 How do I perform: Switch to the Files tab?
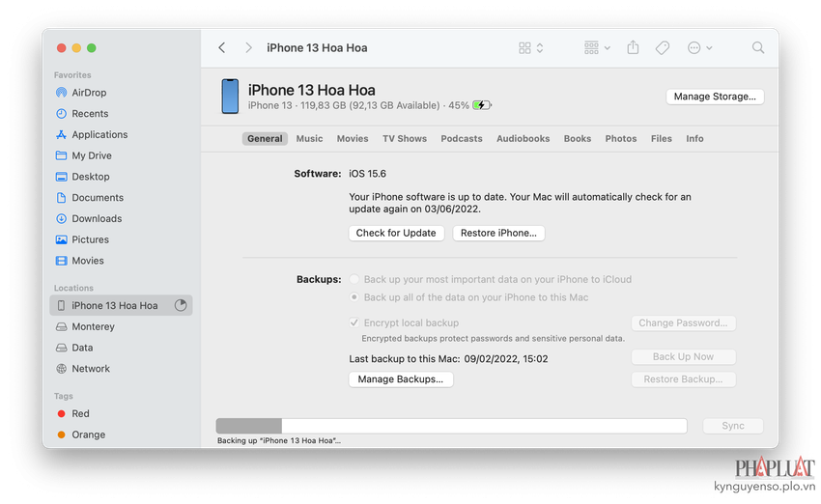[x=662, y=139]
